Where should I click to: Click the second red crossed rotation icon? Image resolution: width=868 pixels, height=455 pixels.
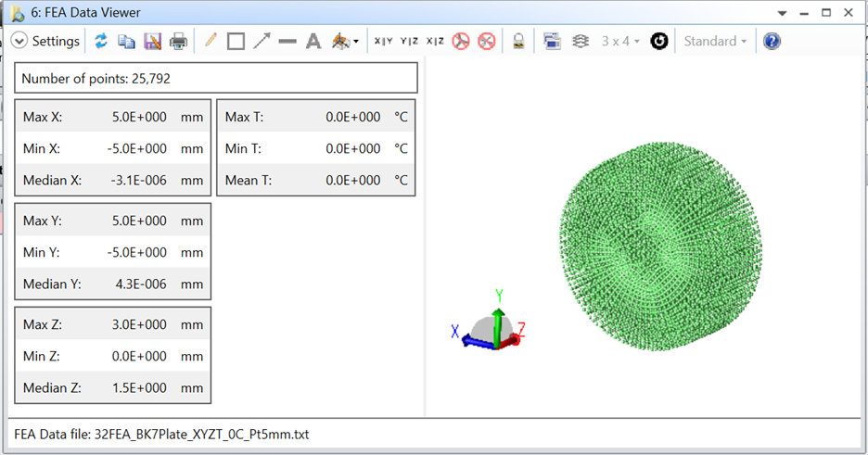(487, 41)
